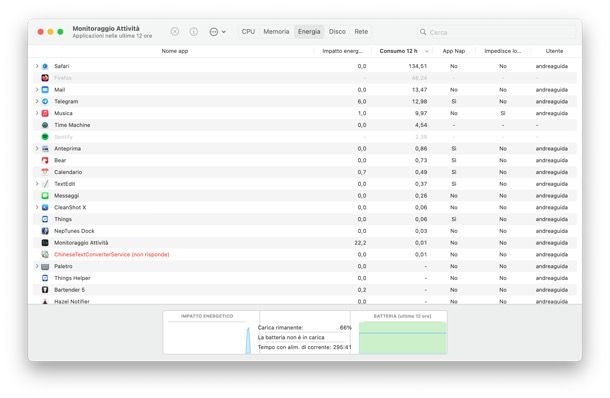This screenshot has height=398, width=610.
Task: Open the process info (i) toolbar icon
Action: pos(193,32)
